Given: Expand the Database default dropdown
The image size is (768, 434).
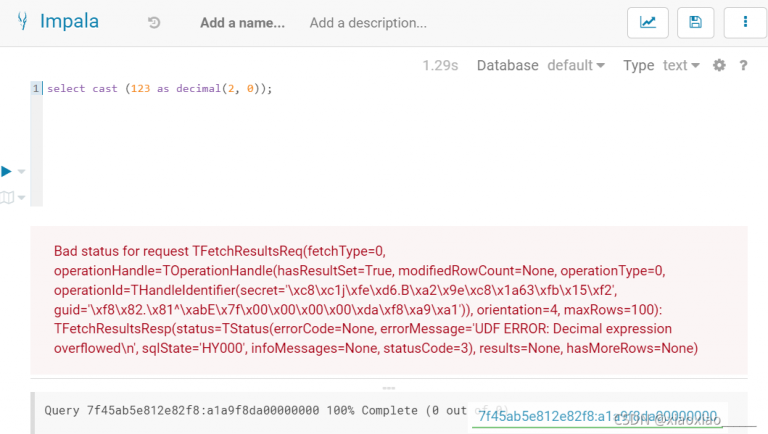Looking at the screenshot, I should coord(575,66).
